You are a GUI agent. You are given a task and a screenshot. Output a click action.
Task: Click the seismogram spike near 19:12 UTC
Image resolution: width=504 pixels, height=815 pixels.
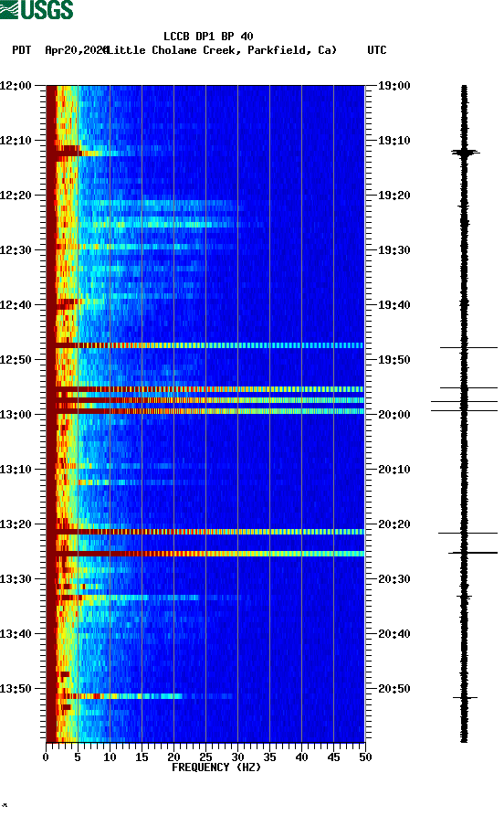(x=465, y=153)
